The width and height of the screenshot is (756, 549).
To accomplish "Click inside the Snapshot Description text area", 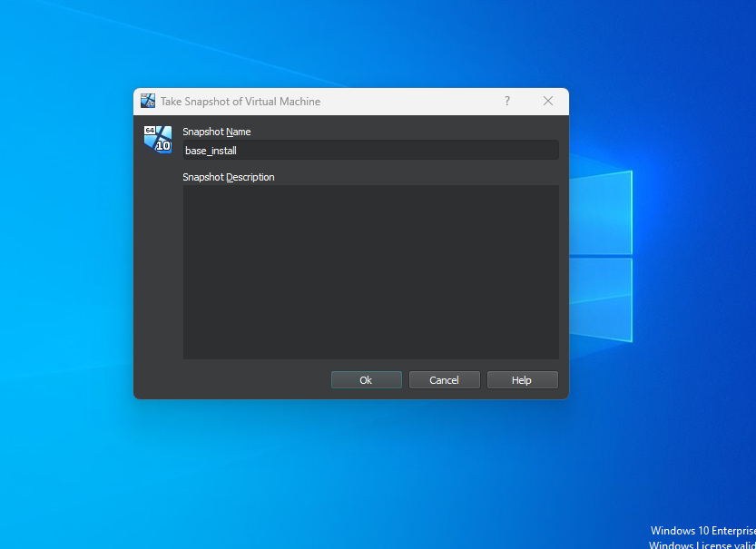I will click(370, 272).
